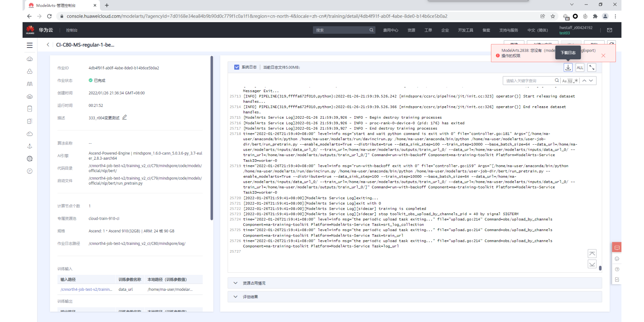Focus the log keyword search field
The width and height of the screenshot is (644, 322).
528,80
